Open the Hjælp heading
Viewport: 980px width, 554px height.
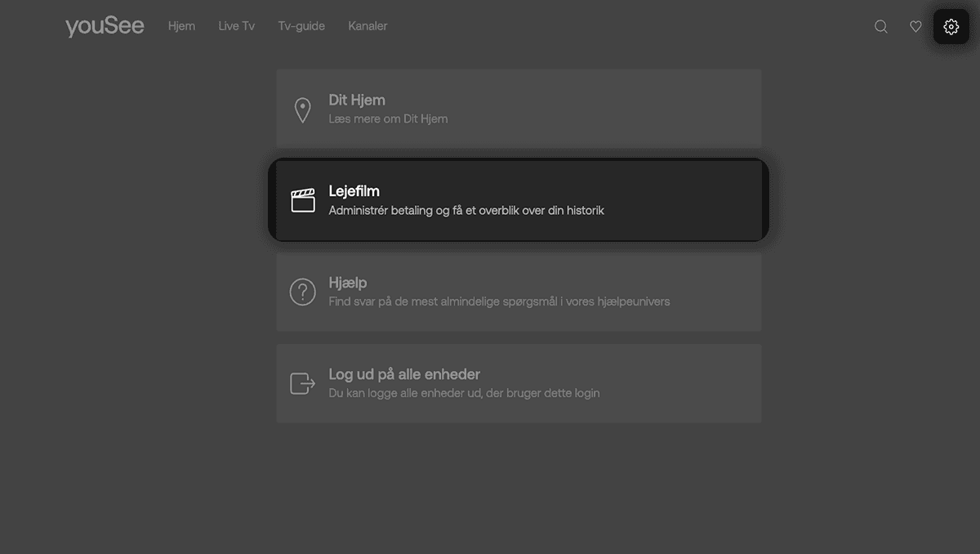pos(348,283)
